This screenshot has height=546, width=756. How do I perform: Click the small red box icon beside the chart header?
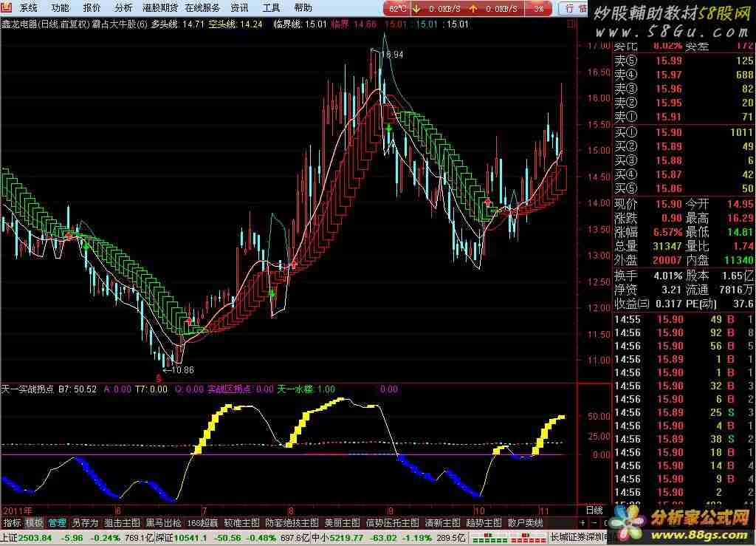pyautogui.click(x=572, y=24)
